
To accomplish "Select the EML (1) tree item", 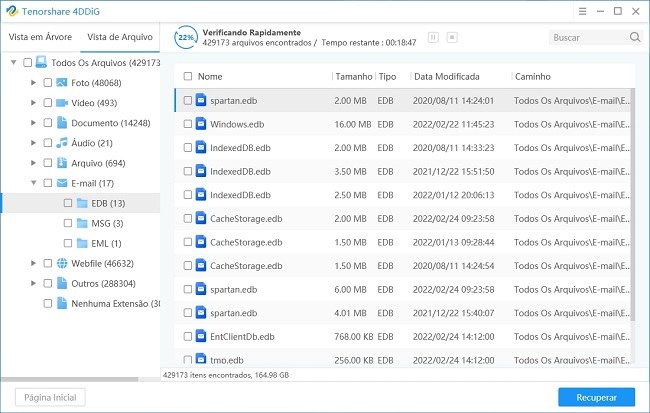I will point(106,243).
